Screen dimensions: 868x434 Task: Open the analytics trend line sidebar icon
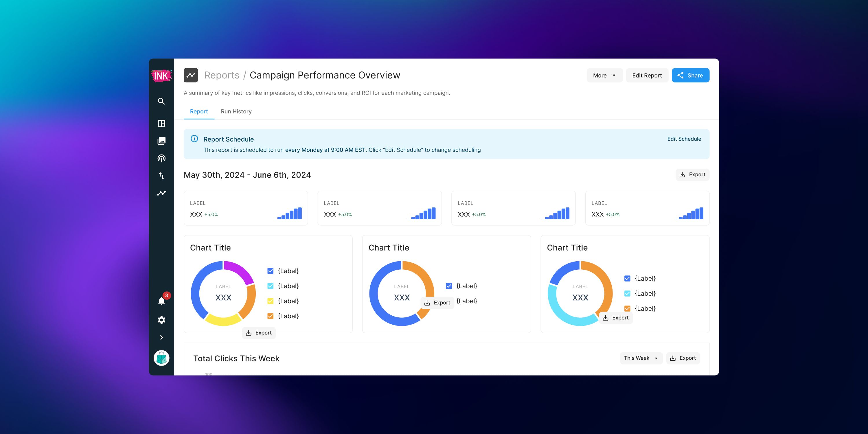click(161, 193)
